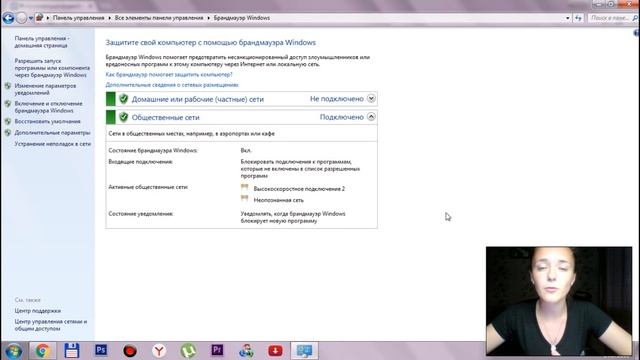The height and width of the screenshot is (360, 640).
Task: Click network icon for 'Высокоскоростное подключение 2'
Action: pyautogui.click(x=244, y=188)
